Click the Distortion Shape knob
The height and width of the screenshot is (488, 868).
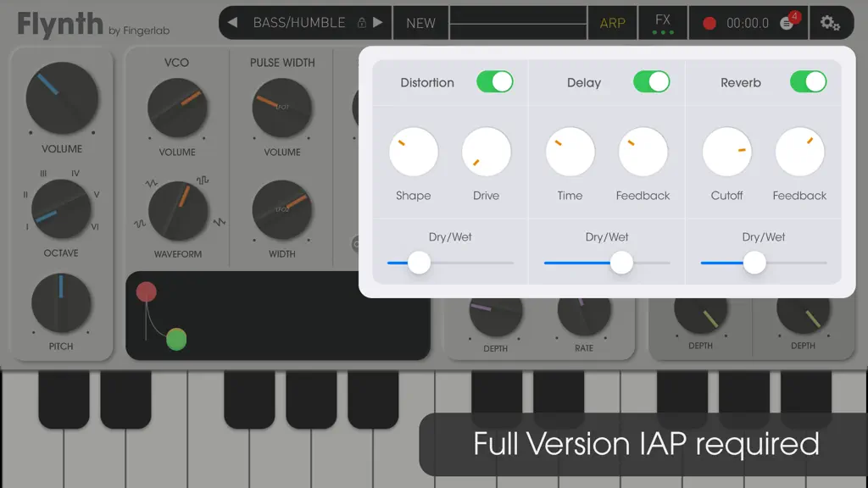(x=414, y=152)
